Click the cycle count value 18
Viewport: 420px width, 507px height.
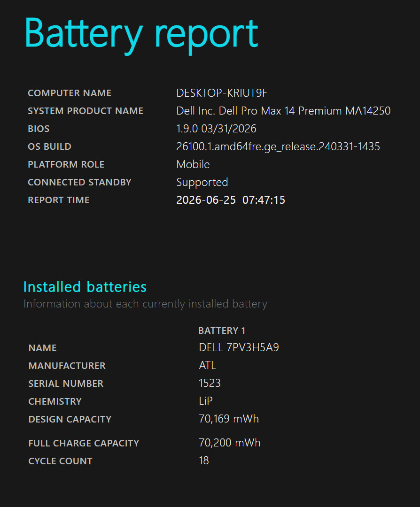[x=204, y=461]
